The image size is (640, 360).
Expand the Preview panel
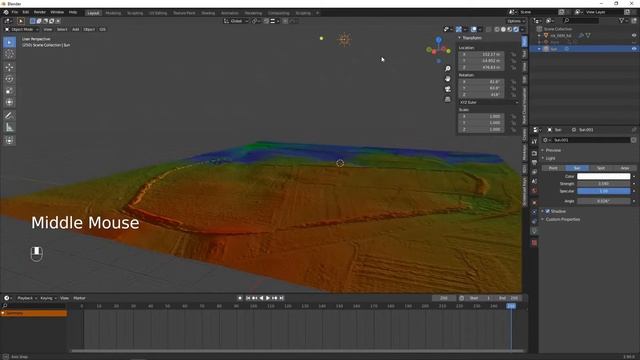click(553, 150)
